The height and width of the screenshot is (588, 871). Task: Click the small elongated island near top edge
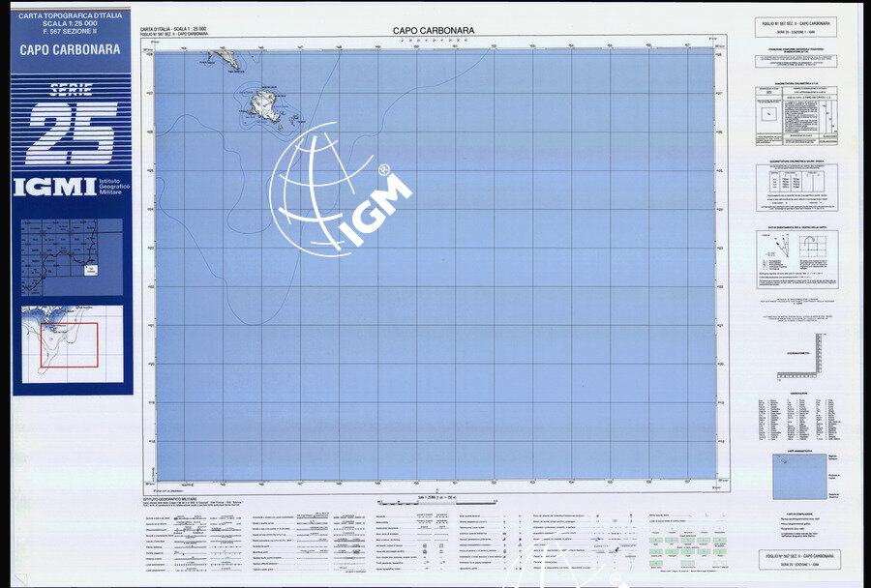pos(226,59)
